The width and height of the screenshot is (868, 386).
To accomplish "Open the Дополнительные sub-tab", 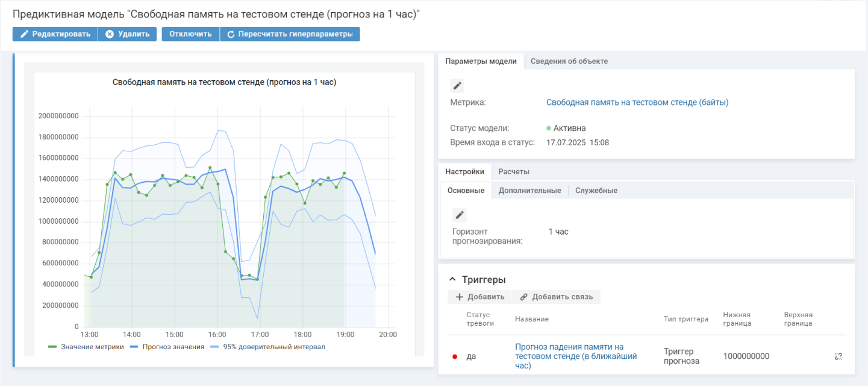I will pos(530,191).
